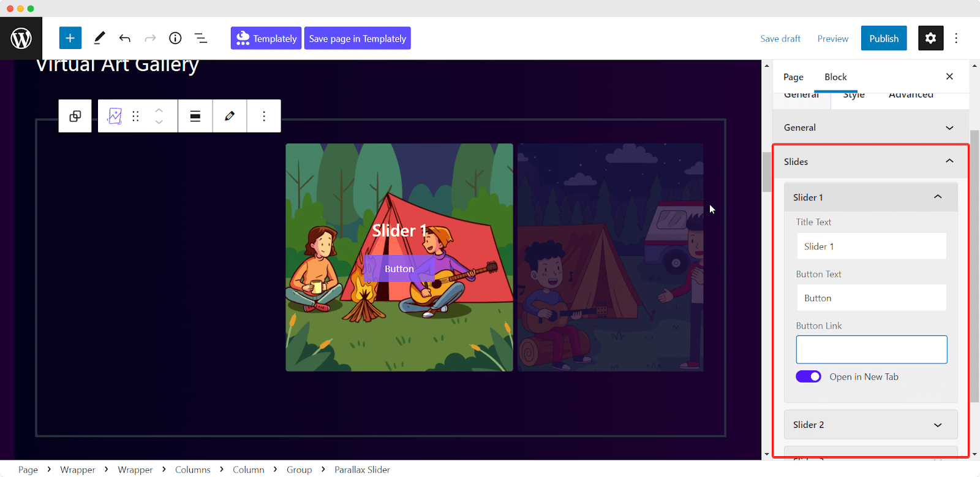Viewport: 980px width, 477px height.
Task: Collapse the Slider 1 section
Action: [870, 197]
